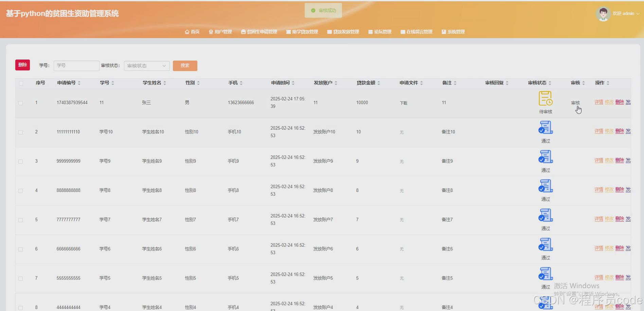Click the admin avatar picture
The height and width of the screenshot is (311, 644).
click(603, 14)
